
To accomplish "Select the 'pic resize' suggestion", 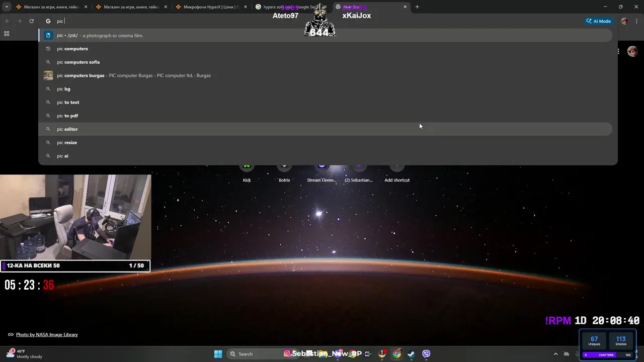I will click(x=326, y=142).
